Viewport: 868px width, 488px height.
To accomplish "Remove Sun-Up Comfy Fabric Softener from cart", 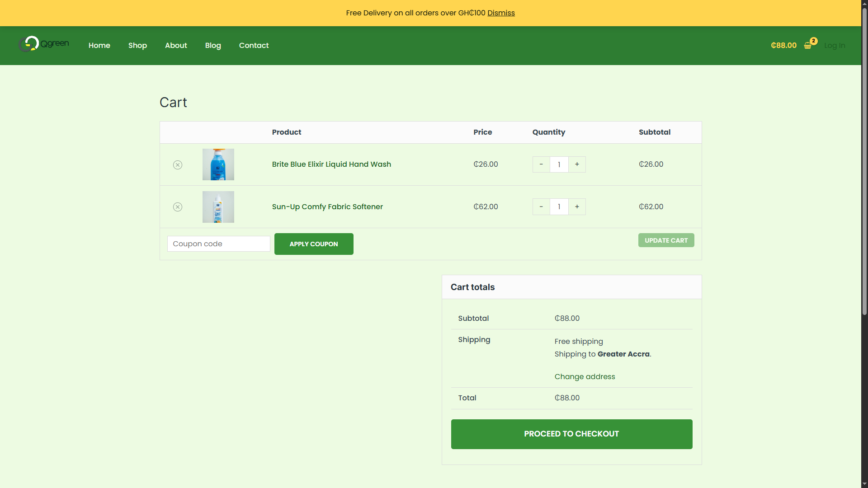I will click(x=178, y=207).
